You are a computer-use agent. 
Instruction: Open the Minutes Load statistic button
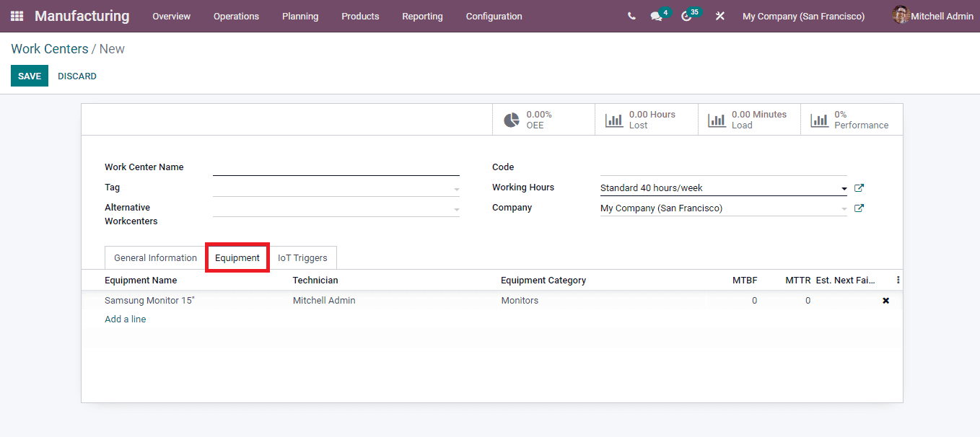coord(748,118)
